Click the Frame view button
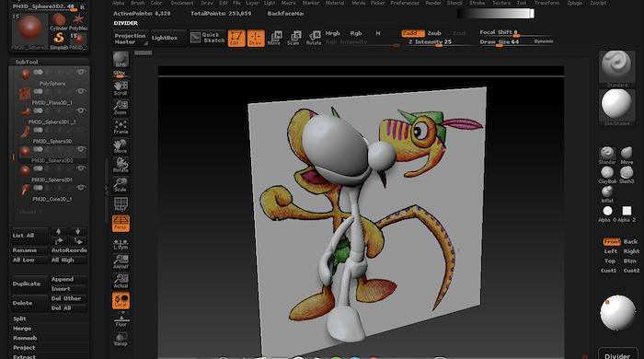This screenshot has width=644, height=359. (121, 127)
